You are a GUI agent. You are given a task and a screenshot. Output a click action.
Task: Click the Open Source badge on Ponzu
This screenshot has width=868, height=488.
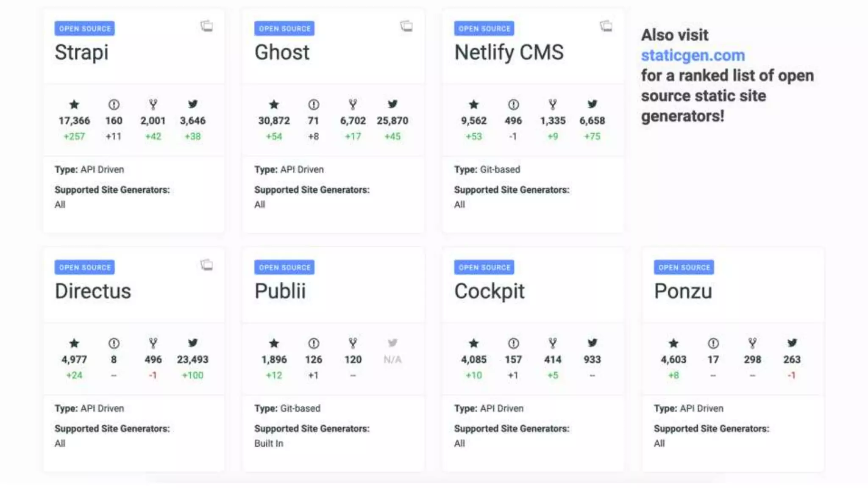point(684,267)
